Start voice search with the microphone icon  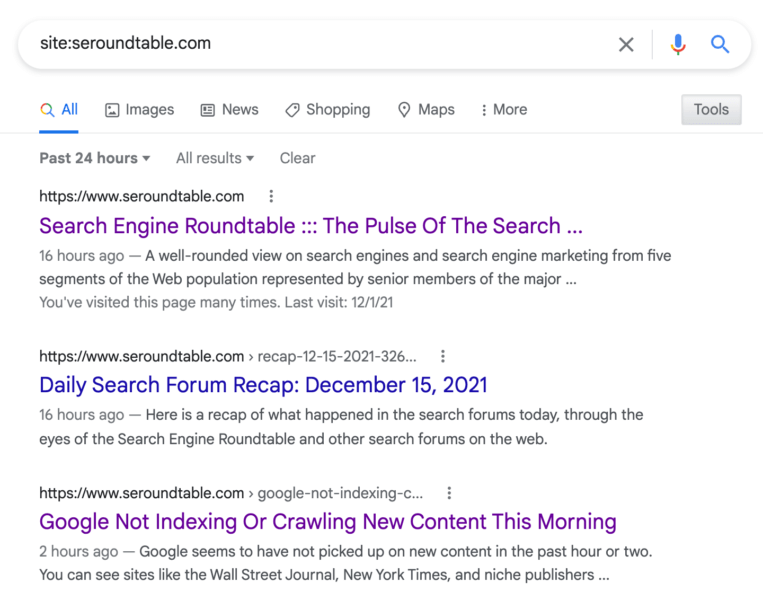pyautogui.click(x=678, y=44)
